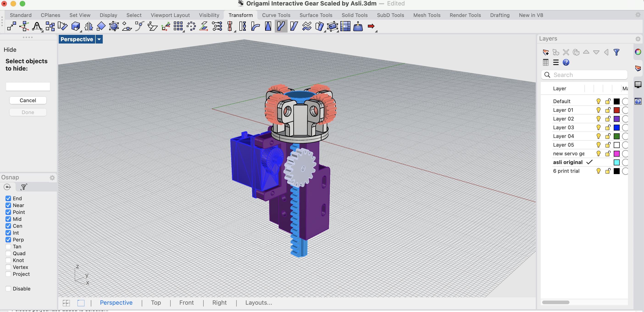Switch to the Curve Tools tab
Screen dimensions: 644x312
(276, 15)
